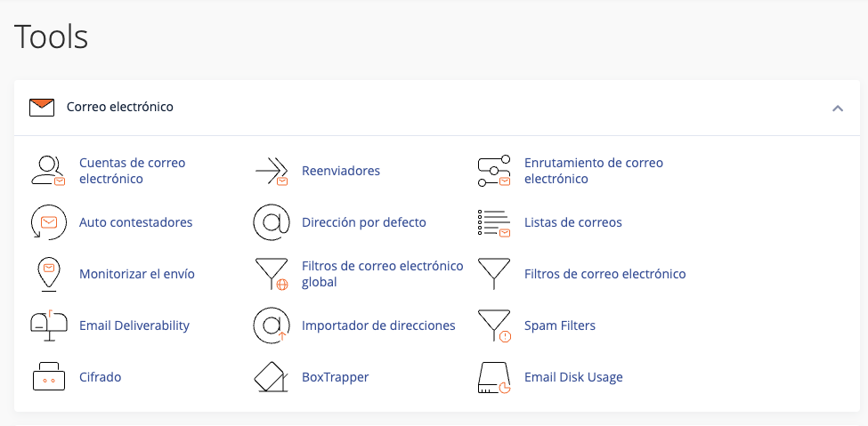The image size is (868, 426).
Task: Click the Spam Filters funnel icon
Action: pos(493,326)
